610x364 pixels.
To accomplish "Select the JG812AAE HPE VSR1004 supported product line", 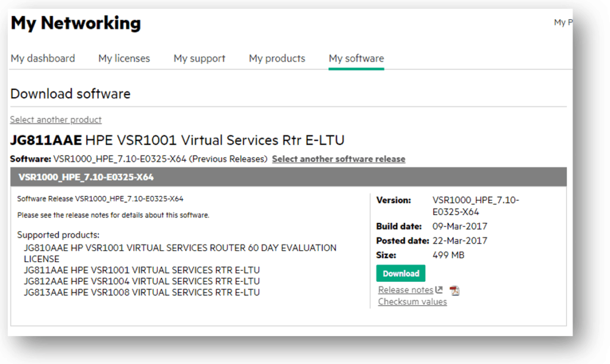I will (x=142, y=281).
